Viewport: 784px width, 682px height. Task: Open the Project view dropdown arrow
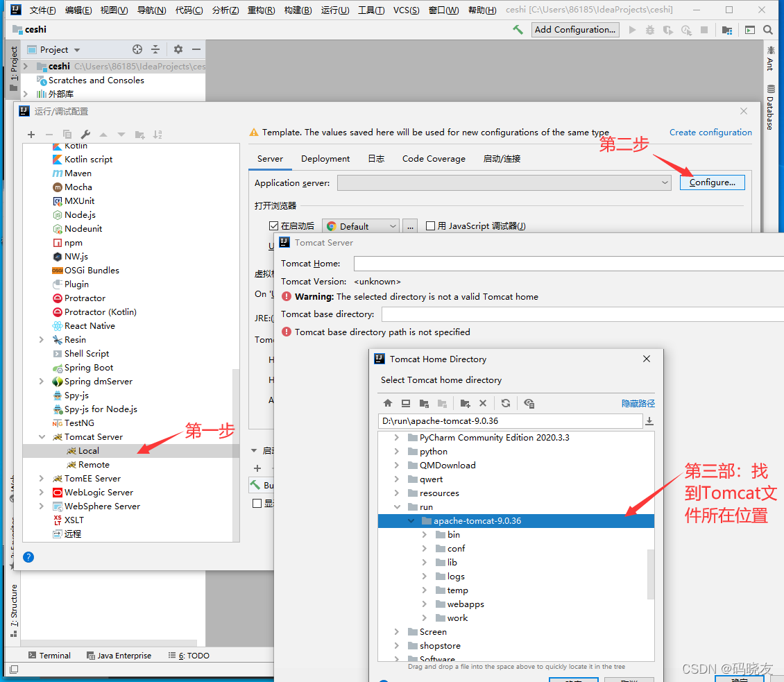point(77,50)
